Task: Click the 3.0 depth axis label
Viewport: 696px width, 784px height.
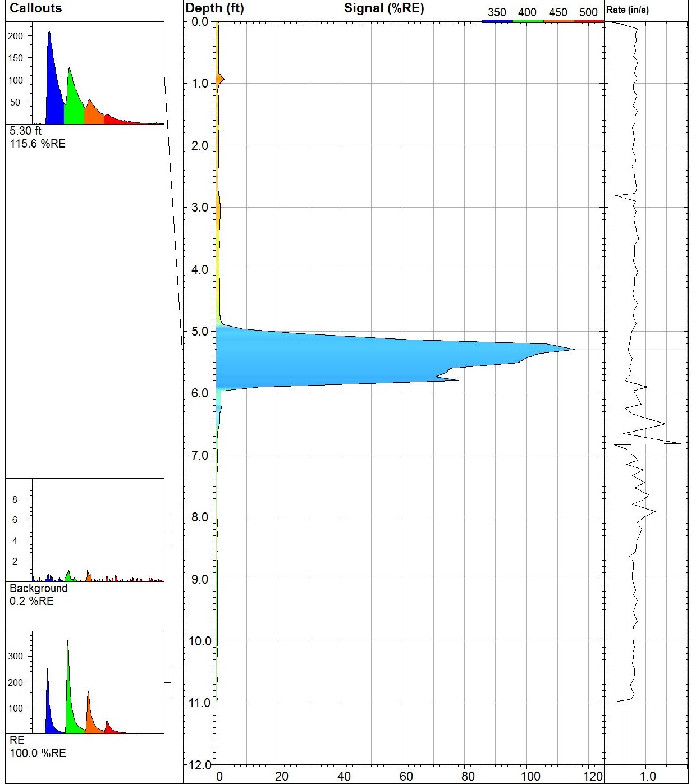Action: [x=200, y=208]
